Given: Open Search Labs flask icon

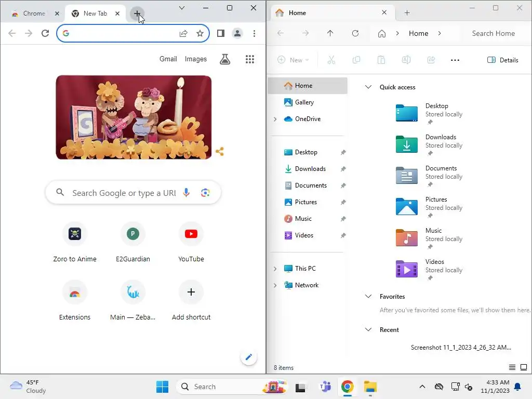Looking at the screenshot, I should (x=225, y=59).
